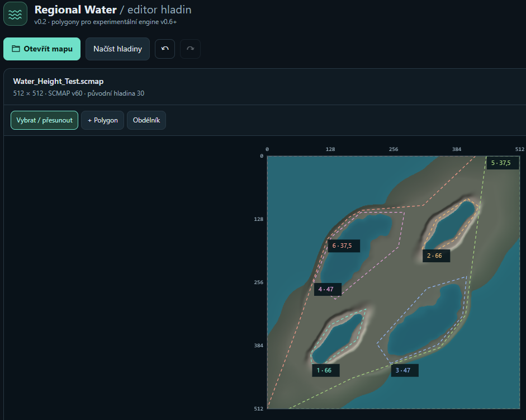Choose the + Polygon drawing tool
The width and height of the screenshot is (526, 420).
click(102, 120)
